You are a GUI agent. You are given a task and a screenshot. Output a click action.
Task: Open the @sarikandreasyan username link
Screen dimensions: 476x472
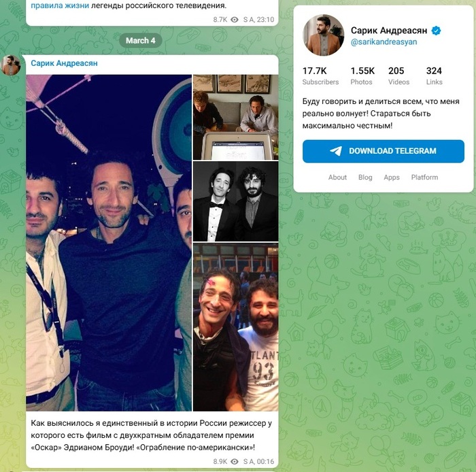tap(384, 42)
